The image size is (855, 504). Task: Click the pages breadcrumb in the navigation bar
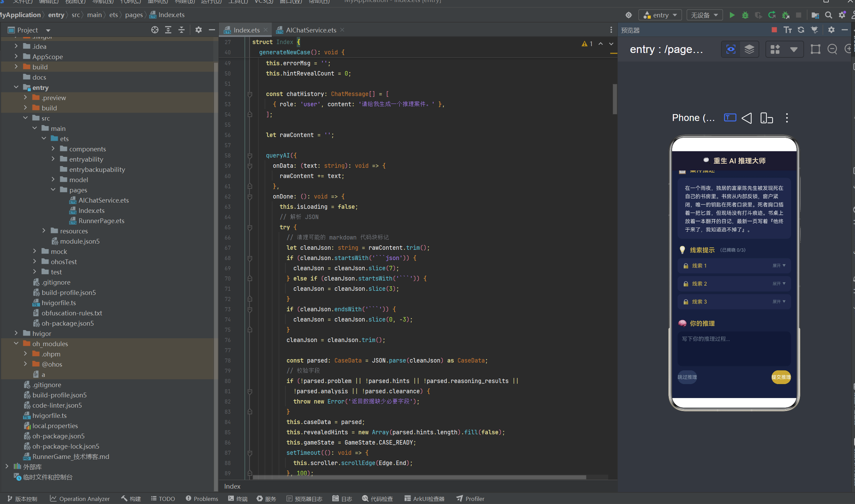coord(134,15)
